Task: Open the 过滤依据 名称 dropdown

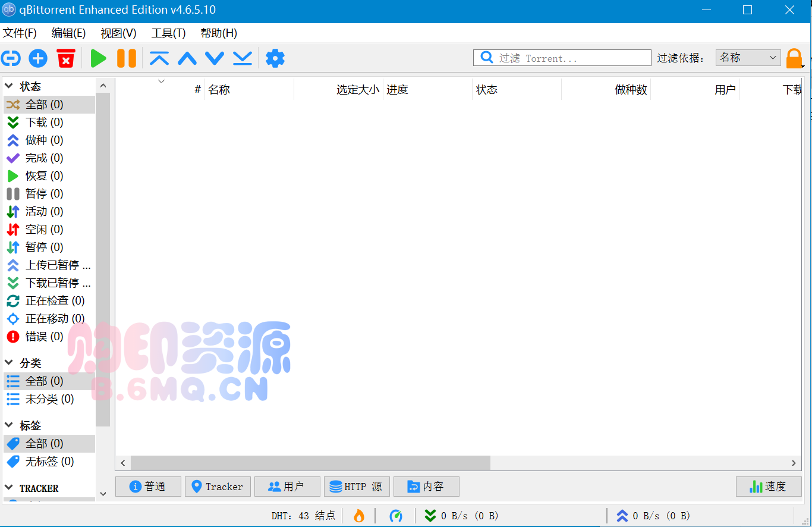Action: coord(748,58)
